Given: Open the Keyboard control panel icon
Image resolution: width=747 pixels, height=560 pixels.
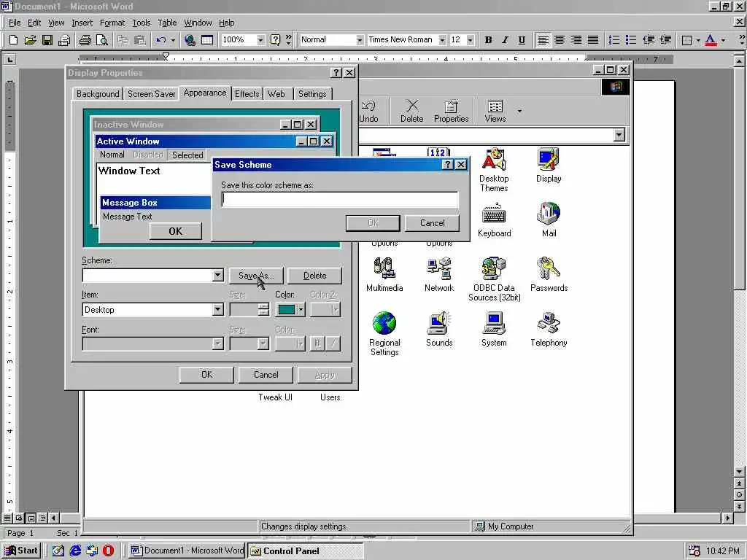Looking at the screenshot, I should pos(494,220).
